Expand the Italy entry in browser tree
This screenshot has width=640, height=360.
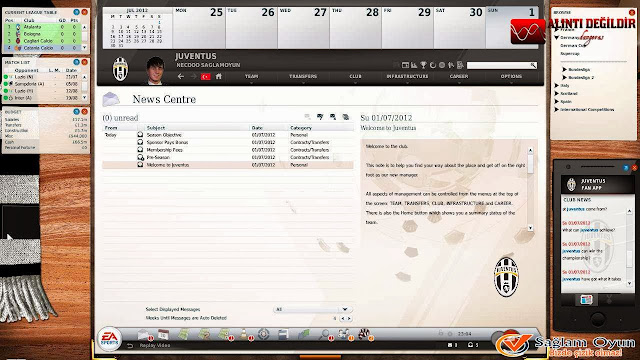[556, 86]
